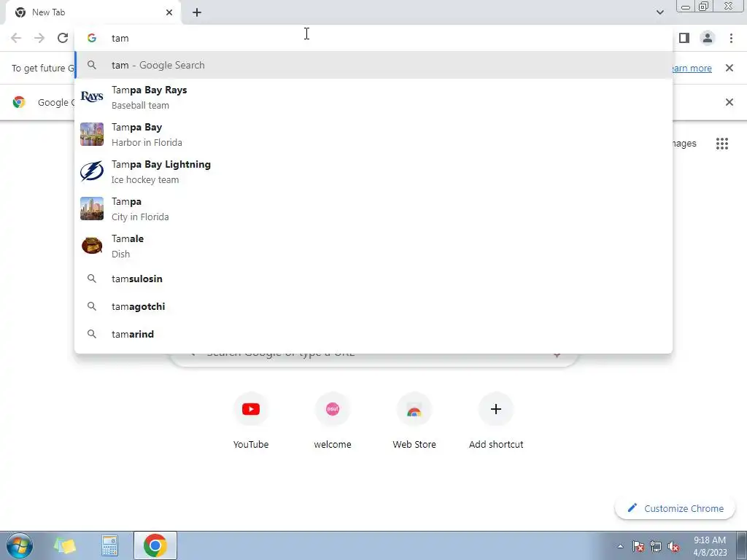Open Calculator from the taskbar
Image resolution: width=747 pixels, height=560 pixels.
pos(109,545)
